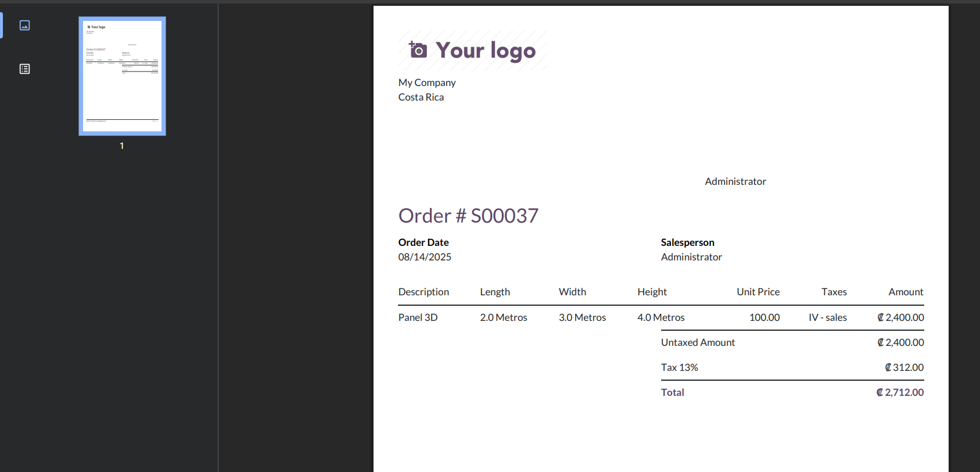Screen dimensions: 980x472
Task: Click the IV - sales tax entry
Action: click(x=828, y=317)
